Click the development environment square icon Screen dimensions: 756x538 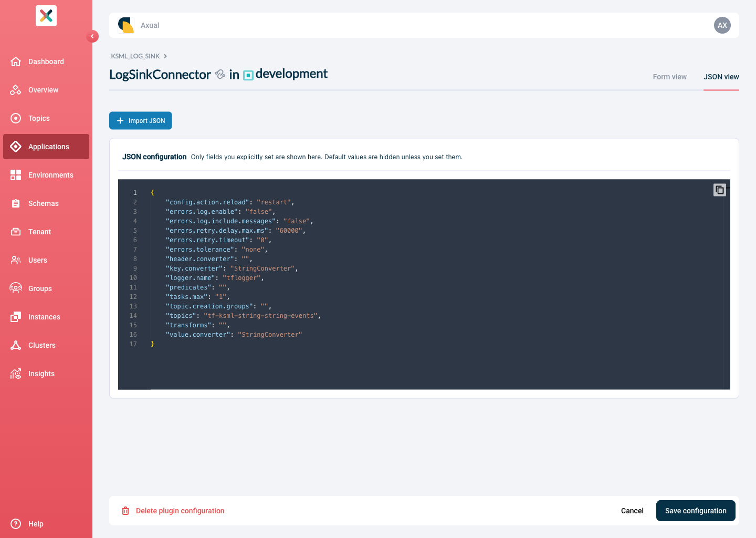[248, 75]
